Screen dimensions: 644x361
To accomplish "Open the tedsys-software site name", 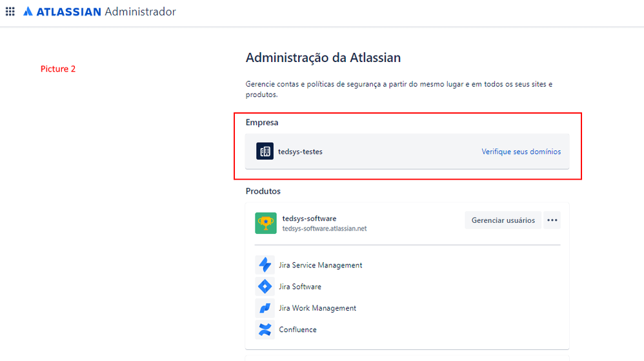I will coord(309,218).
